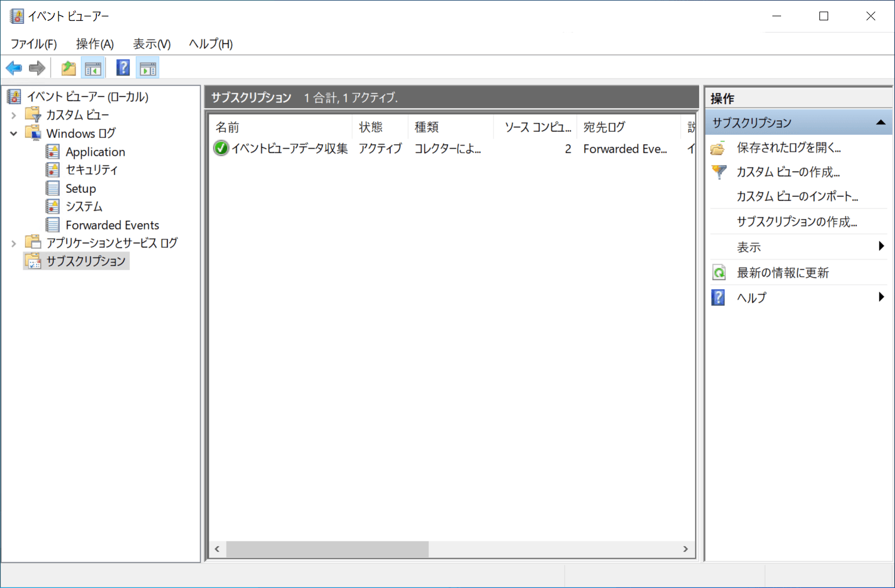Click the horizontal scrollbar right arrow
Screen dimensions: 895x588
tap(686, 549)
